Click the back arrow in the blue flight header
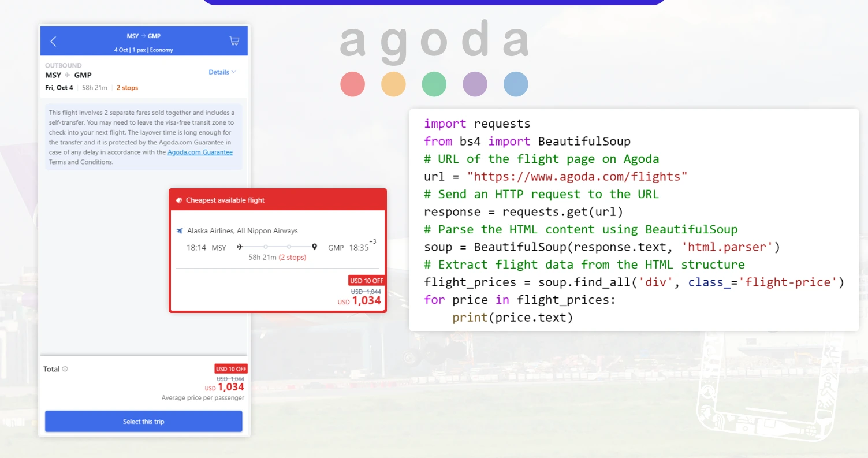 pos(53,41)
